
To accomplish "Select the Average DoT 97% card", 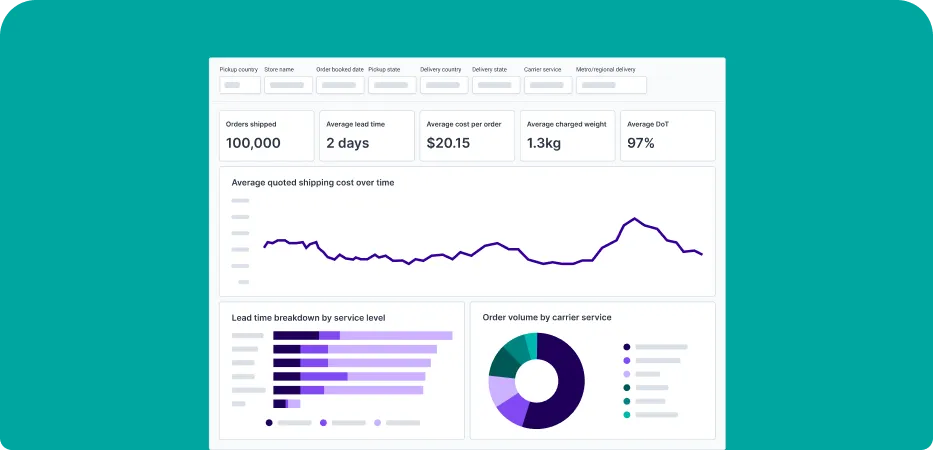I will tap(668, 136).
